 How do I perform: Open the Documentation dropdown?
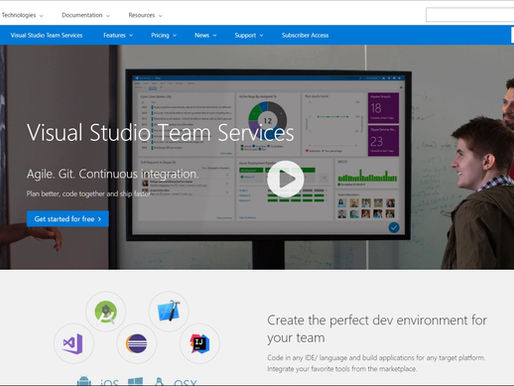tap(85, 15)
